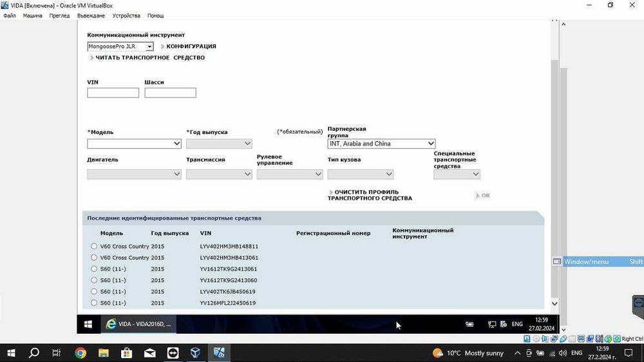
Task: Click the guest clock showing 27.02.2024
Action: (542, 324)
